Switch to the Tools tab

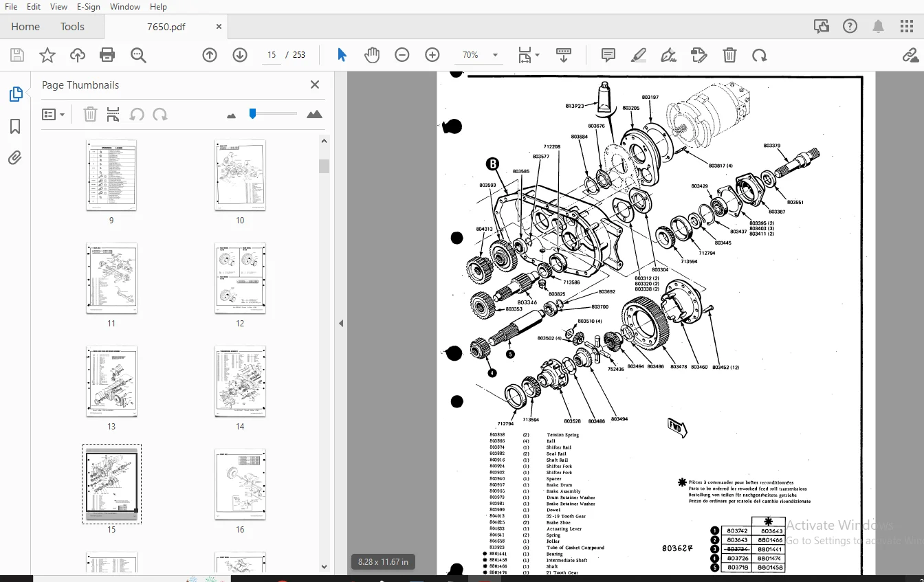coord(72,27)
